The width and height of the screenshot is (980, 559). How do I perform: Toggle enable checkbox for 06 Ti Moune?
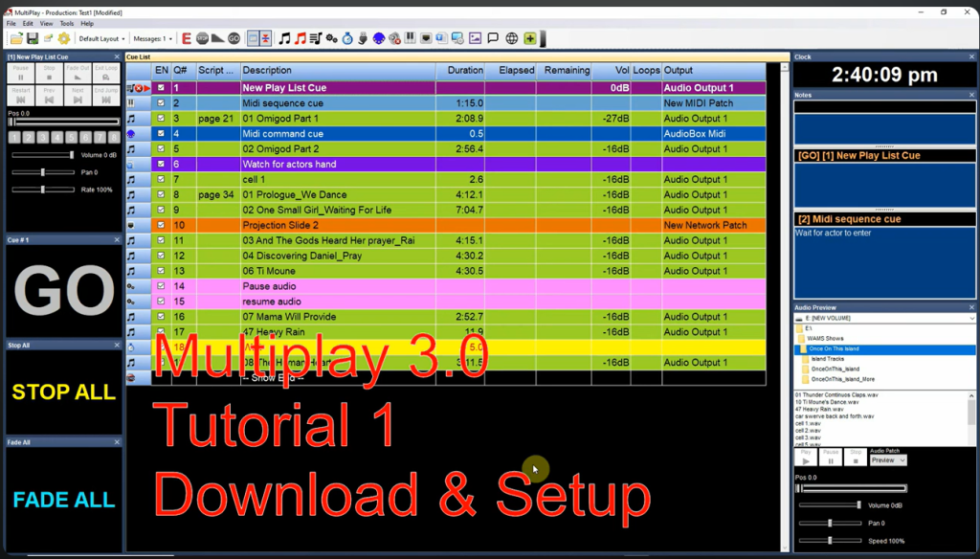[x=161, y=271]
